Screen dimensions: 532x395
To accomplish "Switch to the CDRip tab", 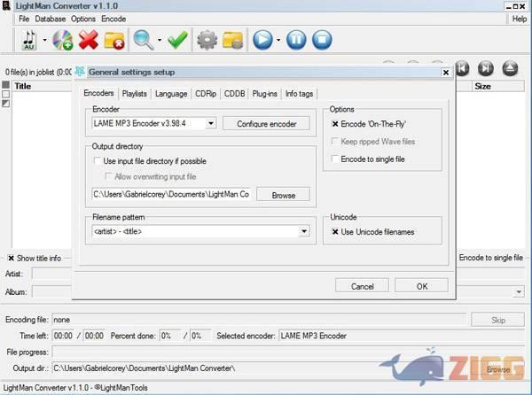I will click(x=206, y=94).
